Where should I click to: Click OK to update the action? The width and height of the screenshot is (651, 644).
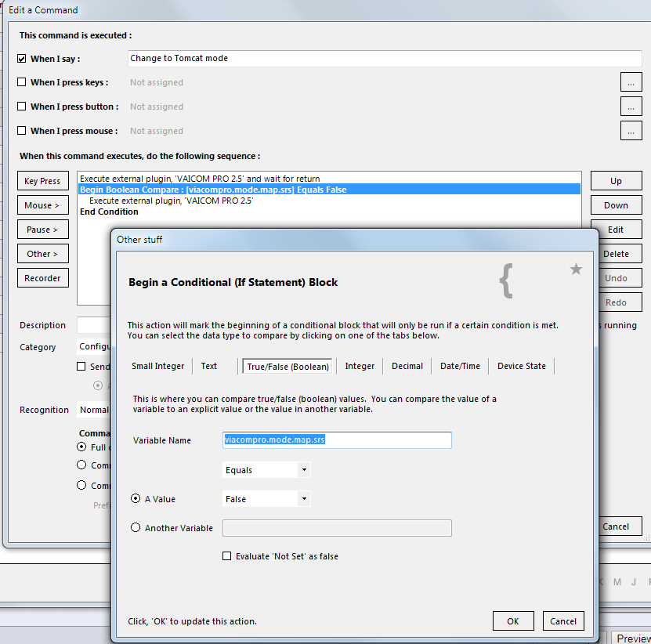[513, 620]
